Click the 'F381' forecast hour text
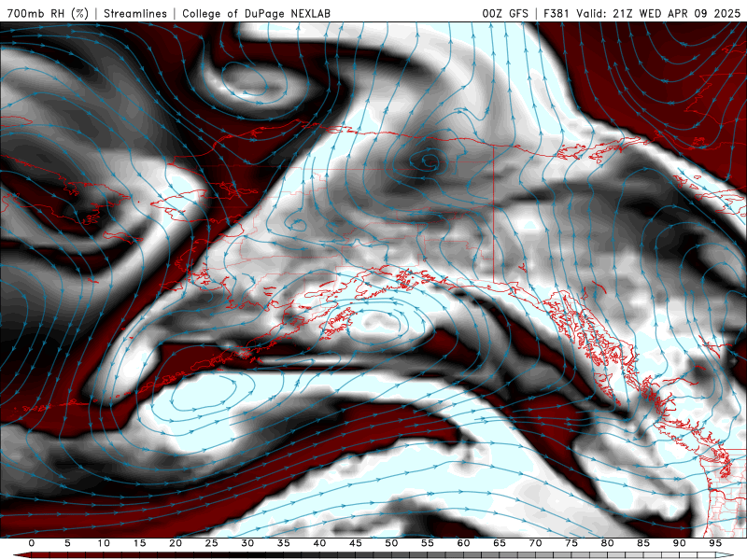The image size is (747, 560). (x=556, y=13)
